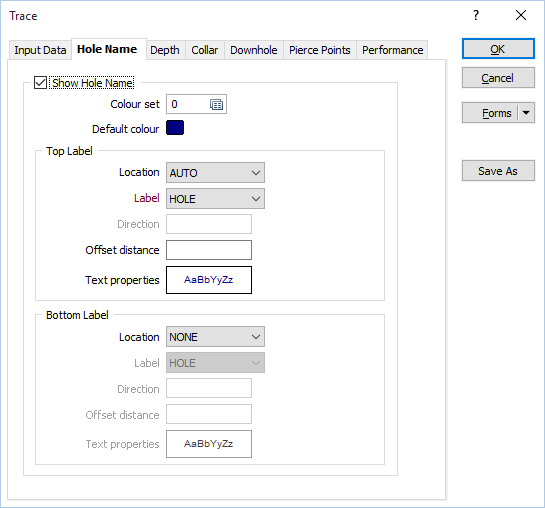
Task: Open the Forms button dropdown arrow
Action: (x=526, y=113)
